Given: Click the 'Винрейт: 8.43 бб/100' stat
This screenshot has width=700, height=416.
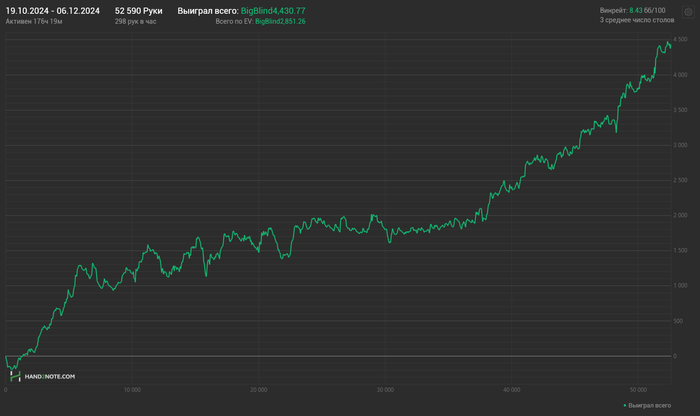Looking at the screenshot, I should (633, 10).
